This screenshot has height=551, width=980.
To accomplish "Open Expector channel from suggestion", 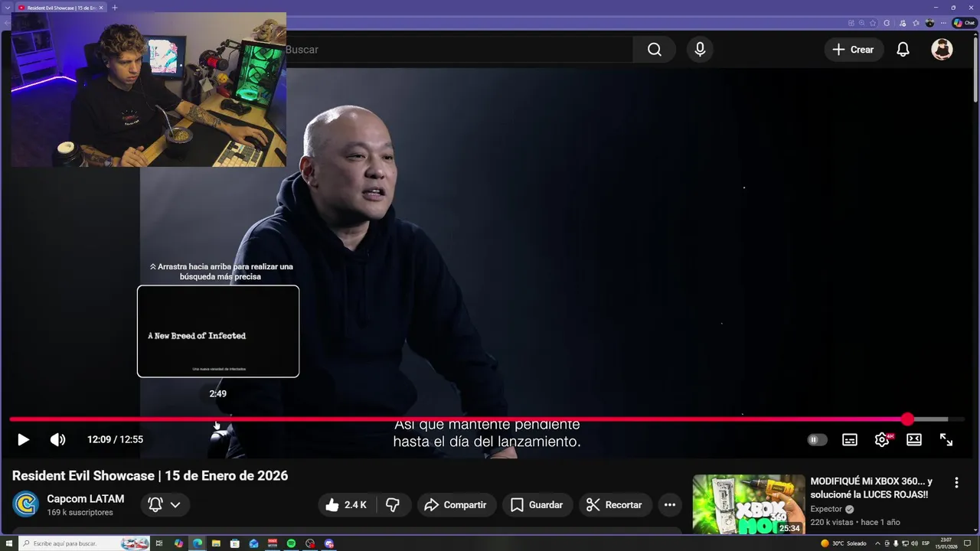I will point(826,509).
